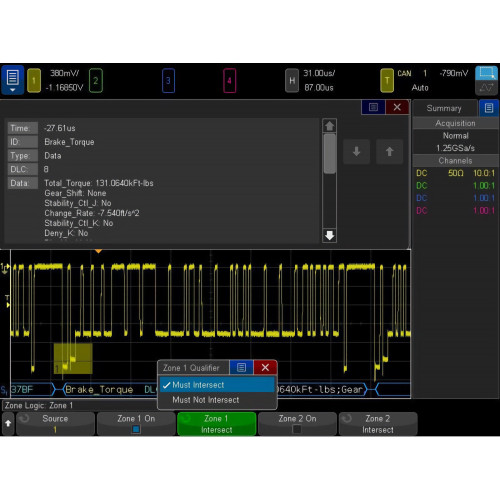This screenshot has height=500, width=500.
Task: Open the main menu icon at top left
Action: tap(12, 80)
